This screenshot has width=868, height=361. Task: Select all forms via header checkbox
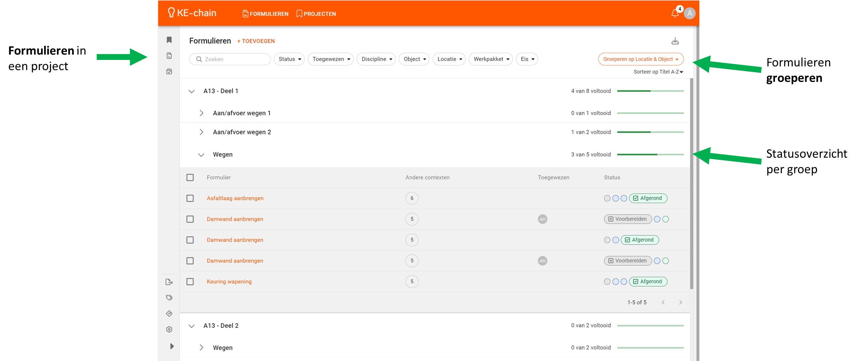pyautogui.click(x=190, y=177)
